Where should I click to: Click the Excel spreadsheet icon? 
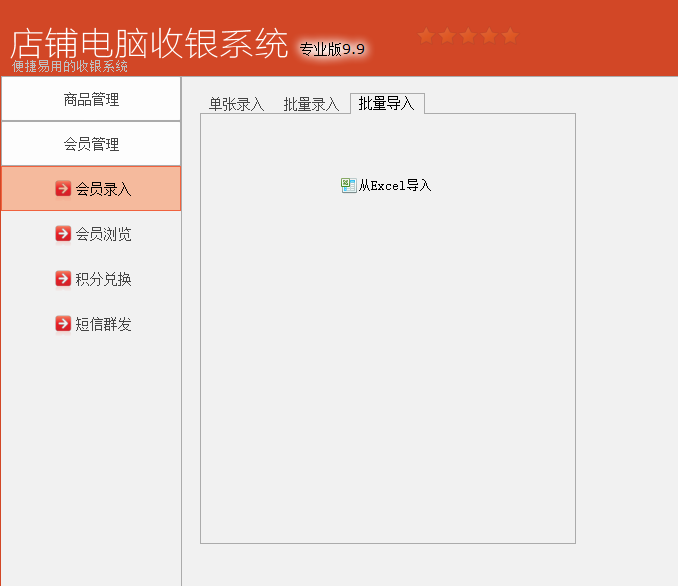(x=349, y=186)
